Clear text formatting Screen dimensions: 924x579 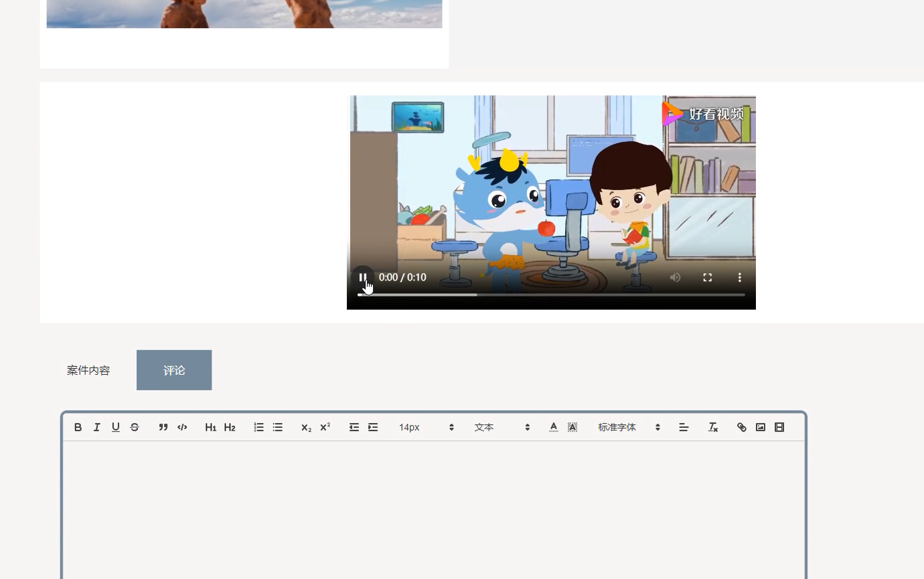(x=713, y=427)
